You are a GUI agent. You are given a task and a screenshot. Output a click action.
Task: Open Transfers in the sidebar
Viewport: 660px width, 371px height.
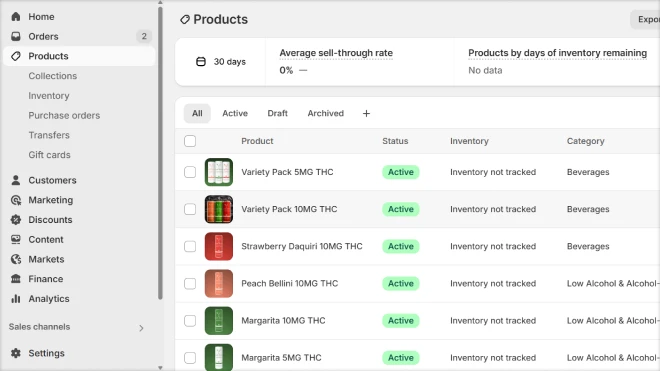coord(49,135)
